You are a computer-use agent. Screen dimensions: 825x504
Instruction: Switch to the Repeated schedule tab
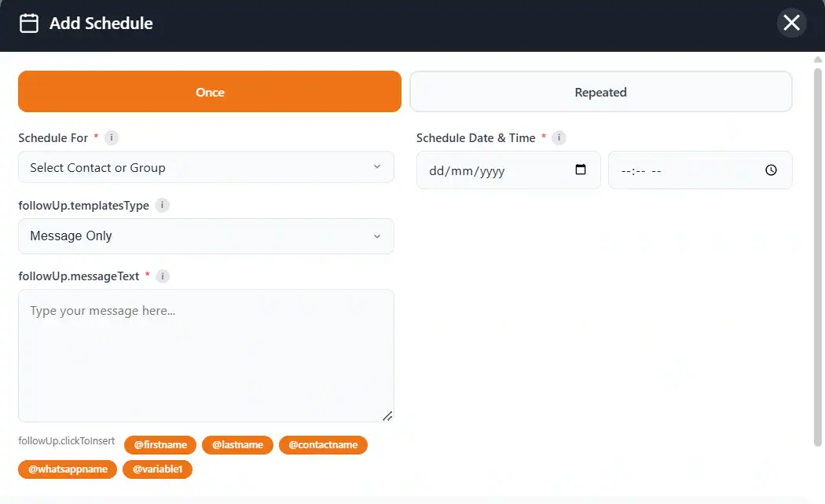pyautogui.click(x=601, y=92)
